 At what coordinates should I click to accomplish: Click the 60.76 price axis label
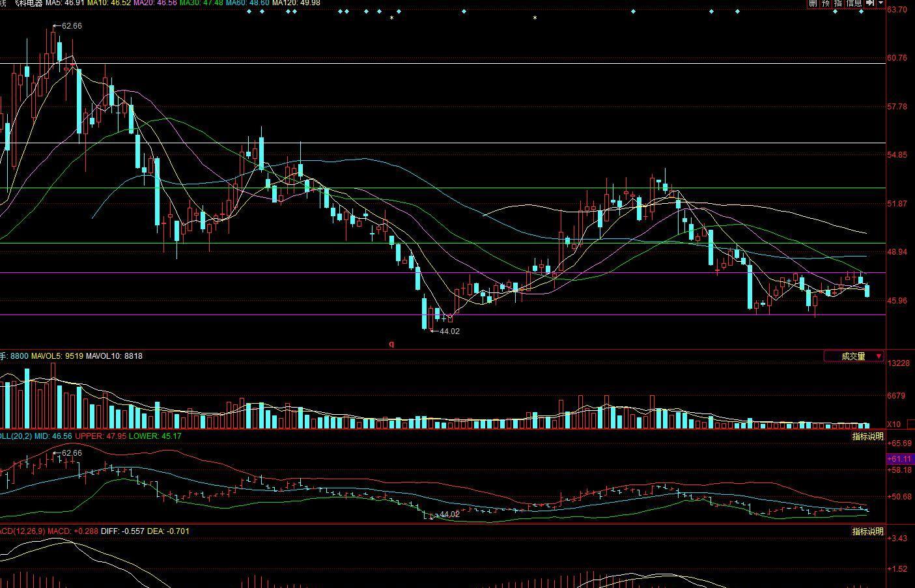tap(897, 58)
